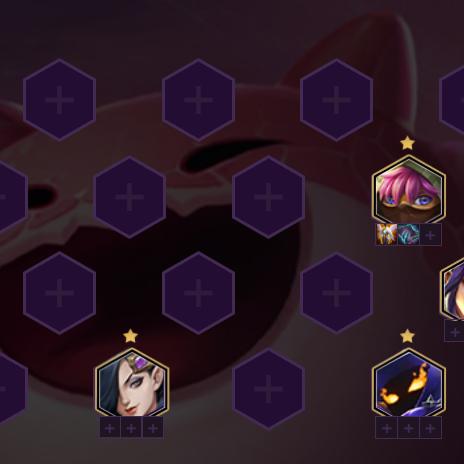The width and height of the screenshot is (464, 464).
Task: Click the star above the pink-haired champion
Action: pyautogui.click(x=407, y=143)
